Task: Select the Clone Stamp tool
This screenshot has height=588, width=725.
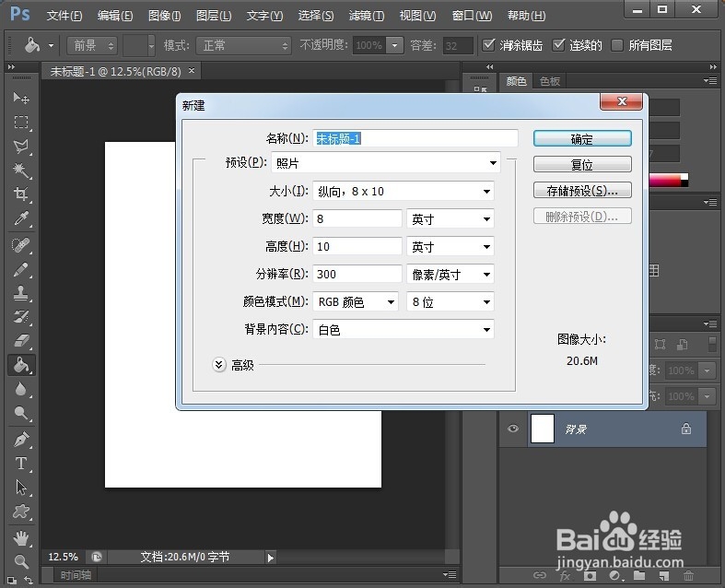Action: (21, 293)
